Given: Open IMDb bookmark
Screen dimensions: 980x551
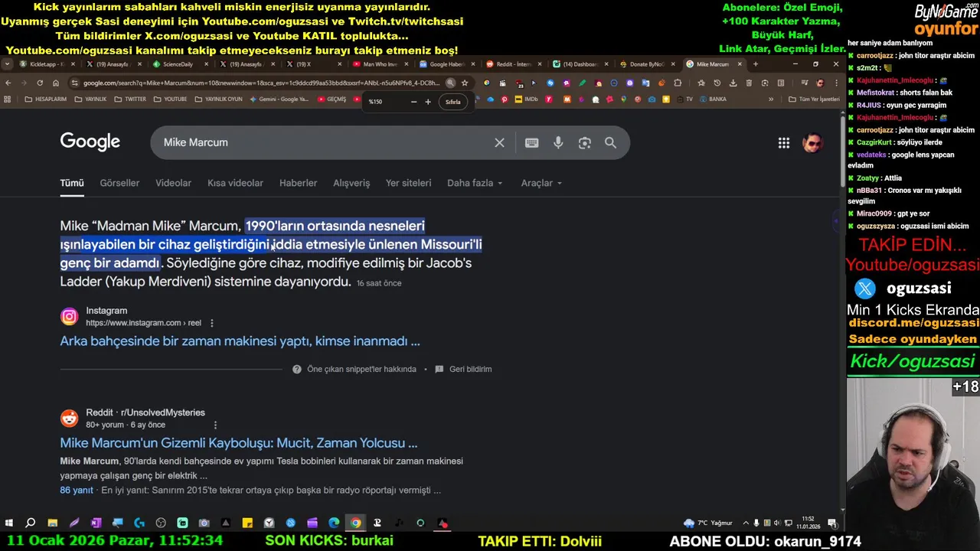Looking at the screenshot, I should coord(526,99).
